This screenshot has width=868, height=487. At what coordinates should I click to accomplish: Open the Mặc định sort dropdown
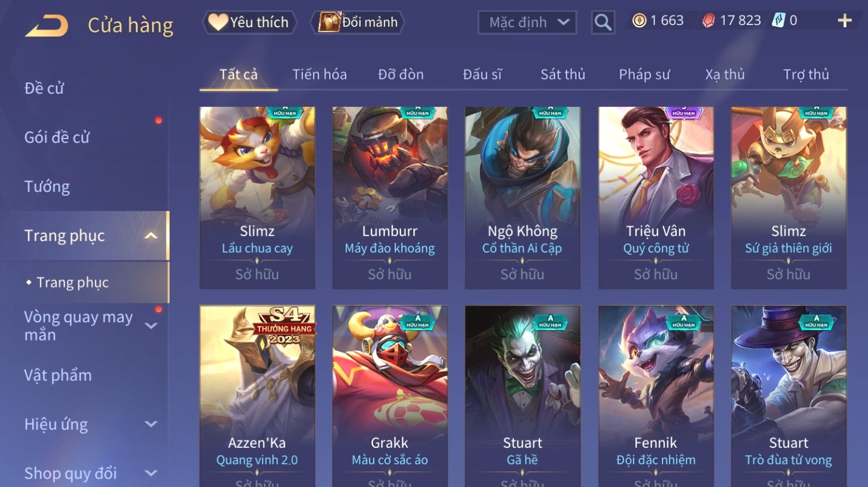pos(527,23)
